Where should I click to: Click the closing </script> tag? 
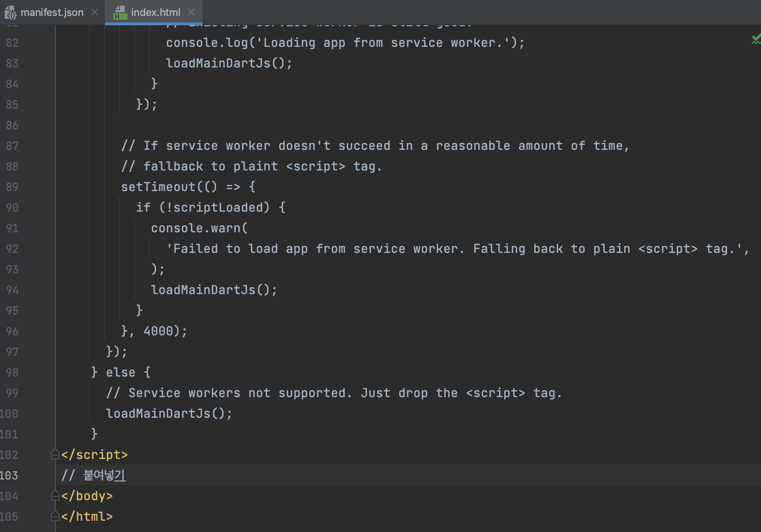tap(94, 455)
